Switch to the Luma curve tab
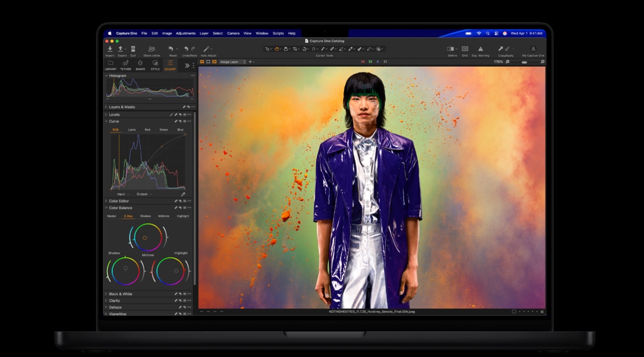This screenshot has height=357, width=644. [132, 130]
